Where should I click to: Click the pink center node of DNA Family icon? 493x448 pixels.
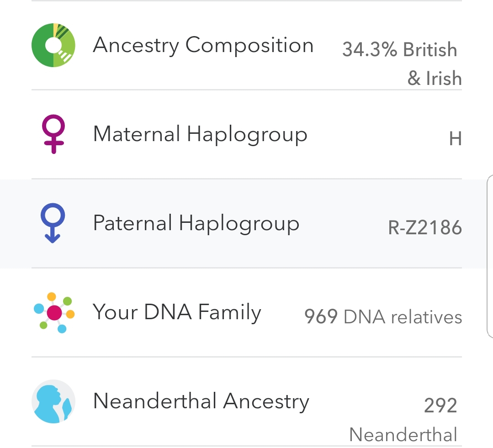[x=54, y=312]
